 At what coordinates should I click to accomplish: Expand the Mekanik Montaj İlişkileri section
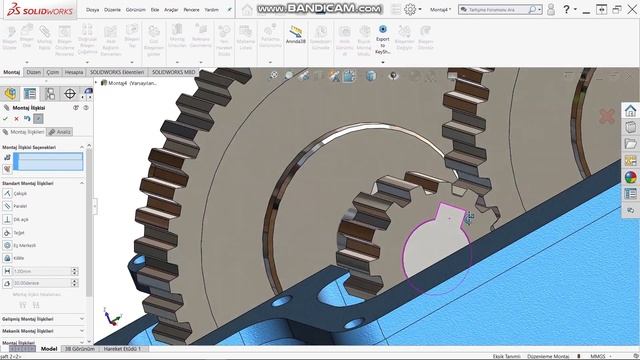(x=82, y=331)
